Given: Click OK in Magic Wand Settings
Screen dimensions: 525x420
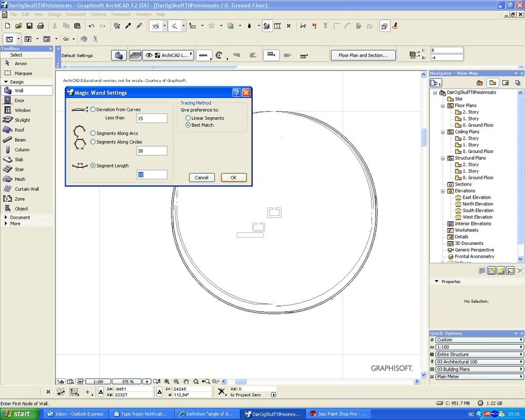Looking at the screenshot, I should tap(233, 178).
